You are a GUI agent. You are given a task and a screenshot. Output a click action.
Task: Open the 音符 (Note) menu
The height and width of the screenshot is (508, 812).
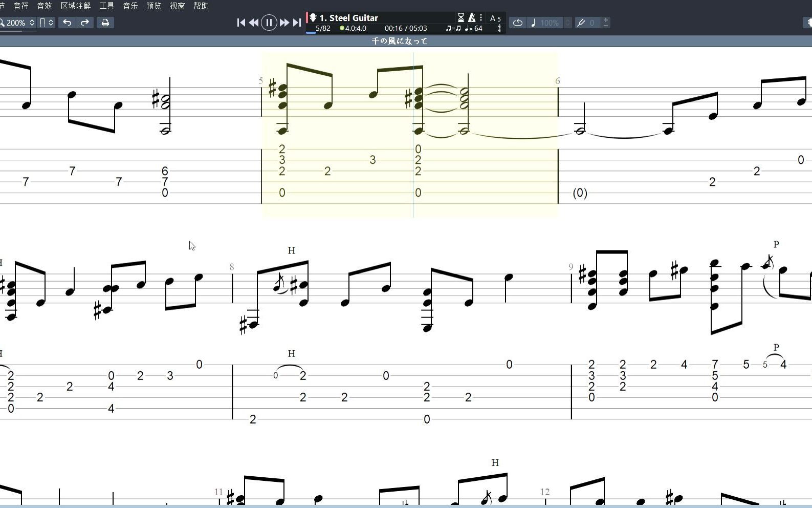[21, 6]
